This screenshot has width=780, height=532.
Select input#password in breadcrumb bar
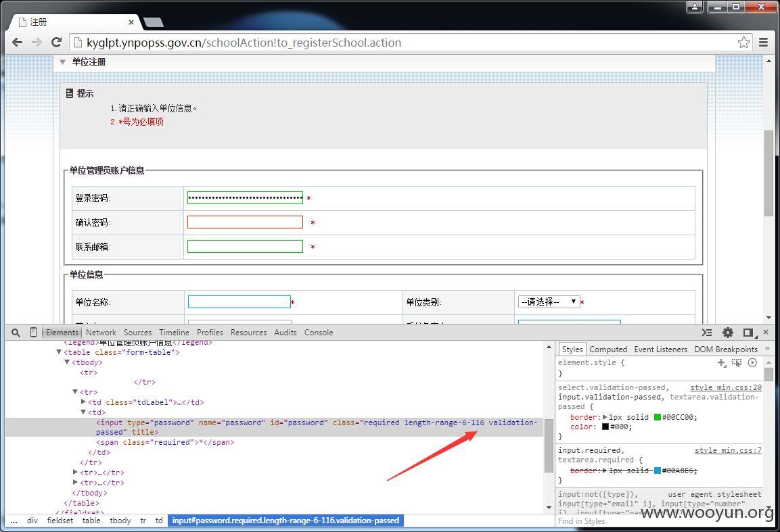pyautogui.click(x=285, y=521)
